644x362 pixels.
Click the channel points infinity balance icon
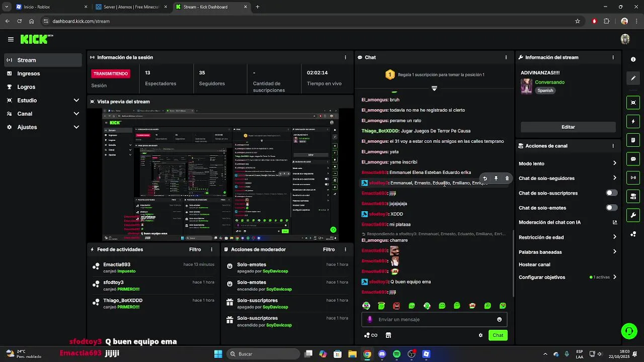[371, 335]
